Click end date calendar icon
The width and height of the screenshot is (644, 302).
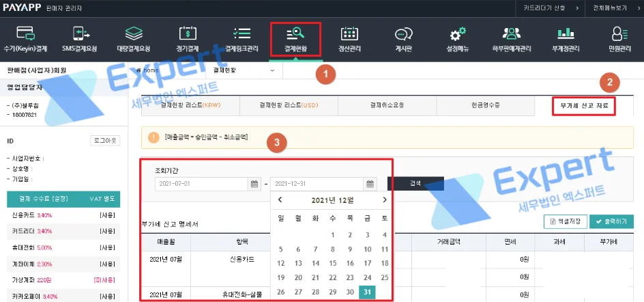pos(370,184)
